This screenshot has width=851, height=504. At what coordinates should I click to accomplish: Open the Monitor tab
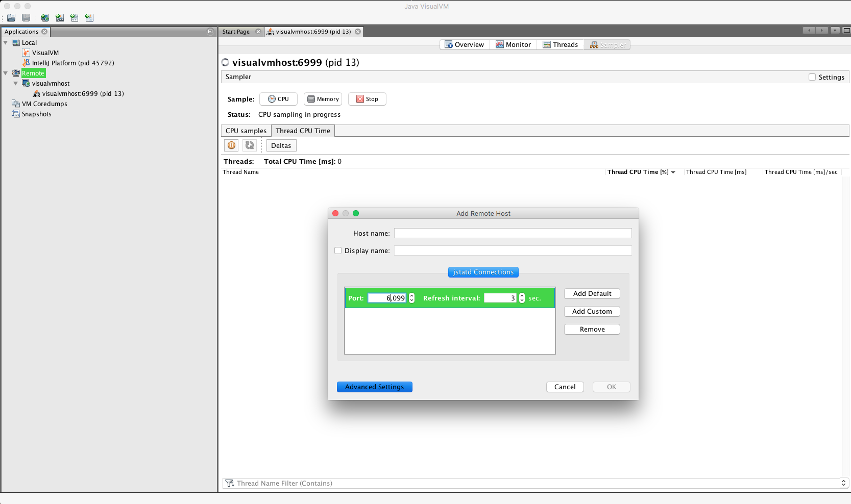(x=514, y=45)
